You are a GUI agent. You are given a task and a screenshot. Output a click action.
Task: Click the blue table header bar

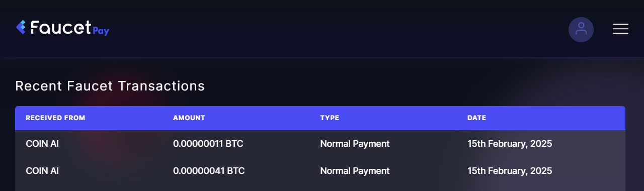coord(320,118)
